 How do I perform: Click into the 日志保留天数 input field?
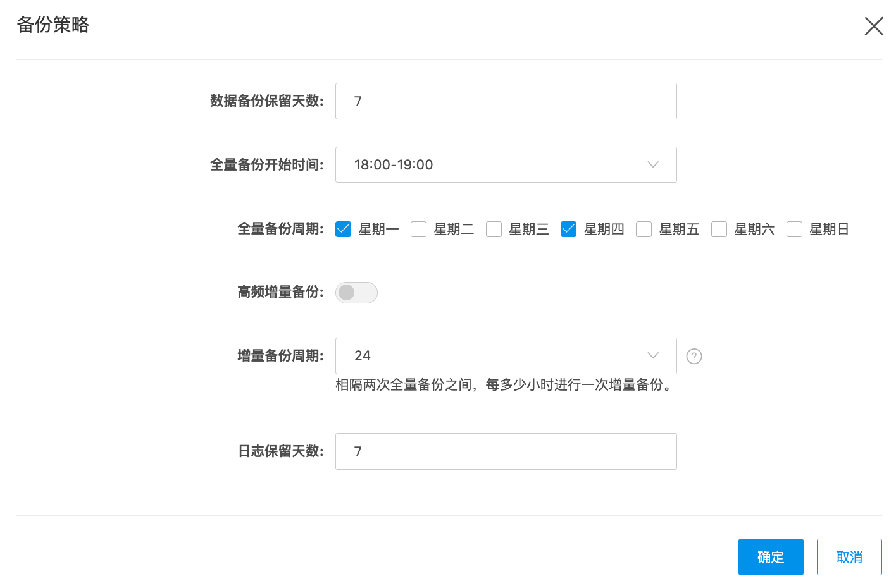click(506, 451)
